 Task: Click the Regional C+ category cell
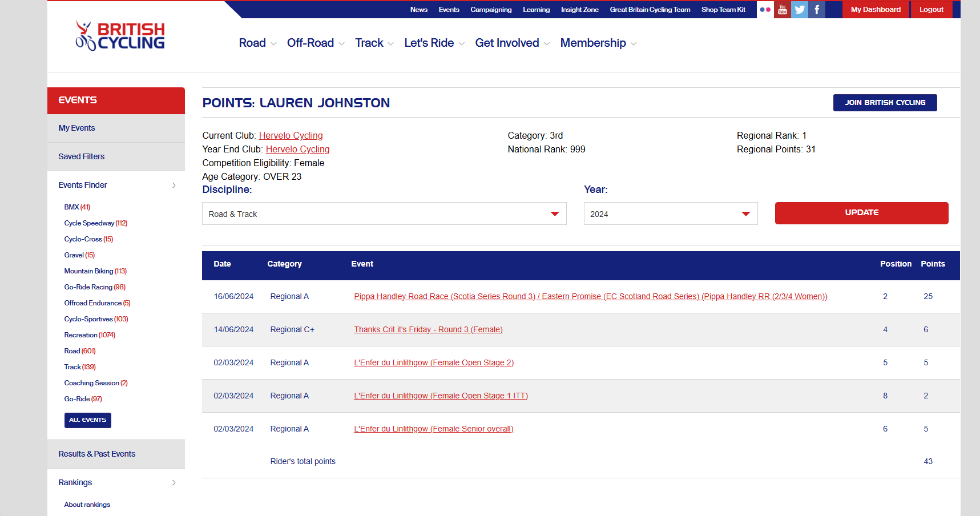coord(292,330)
